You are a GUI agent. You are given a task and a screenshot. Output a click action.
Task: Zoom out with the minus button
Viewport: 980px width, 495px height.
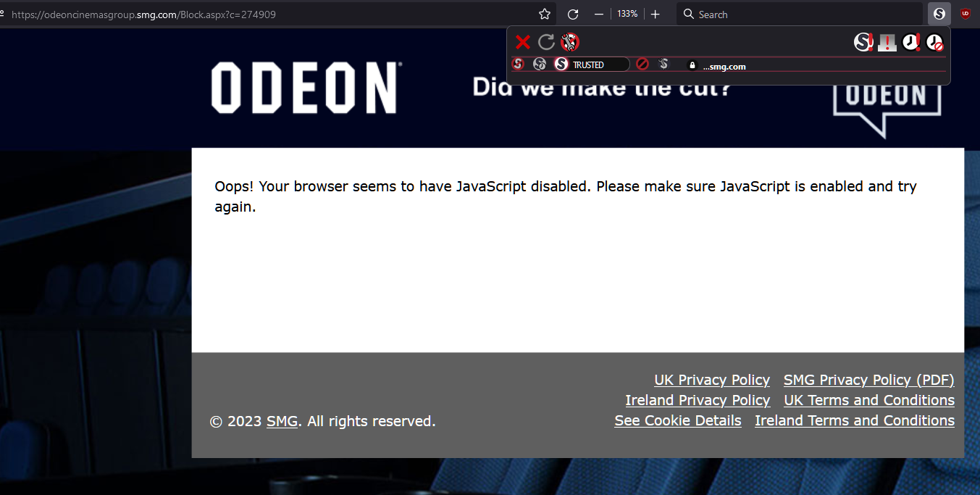pos(599,14)
